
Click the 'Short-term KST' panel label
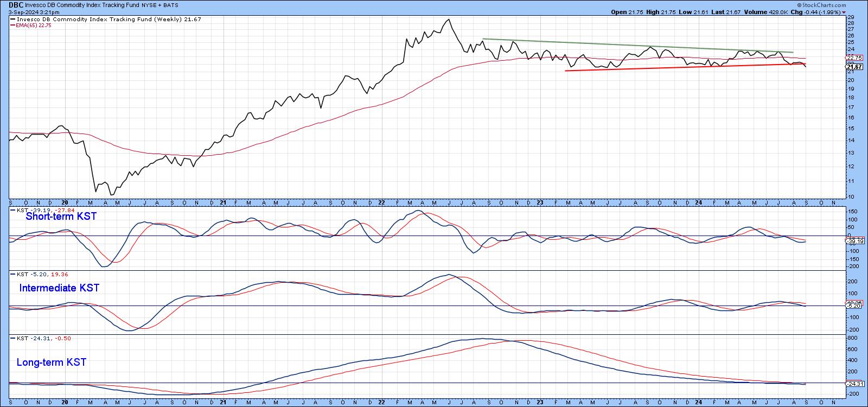point(61,217)
